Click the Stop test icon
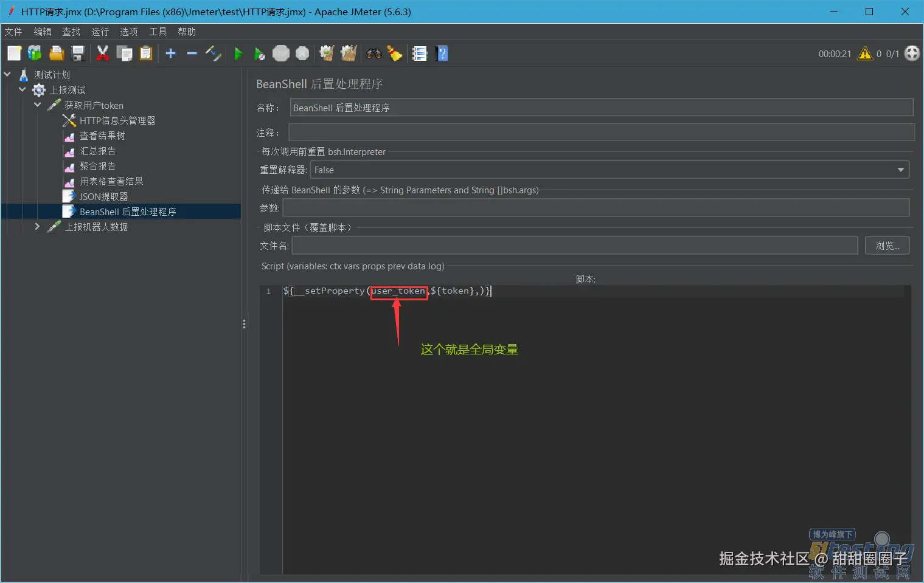This screenshot has width=924, height=583. (x=281, y=53)
